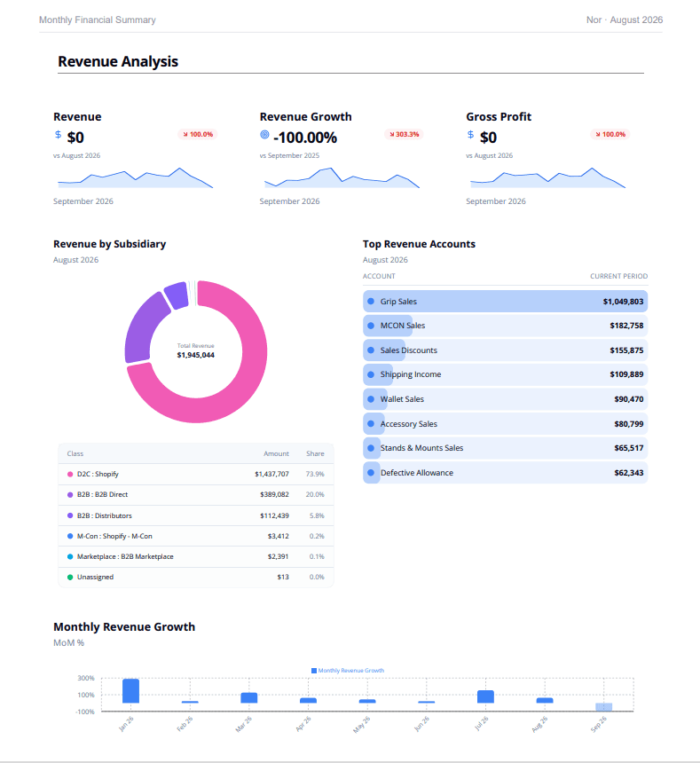Select the Unassigned row label
Image resolution: width=700 pixels, height=763 pixels.
tap(95, 577)
